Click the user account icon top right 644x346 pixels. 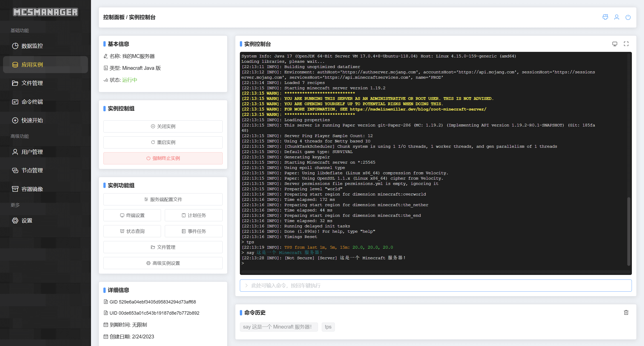tap(617, 17)
